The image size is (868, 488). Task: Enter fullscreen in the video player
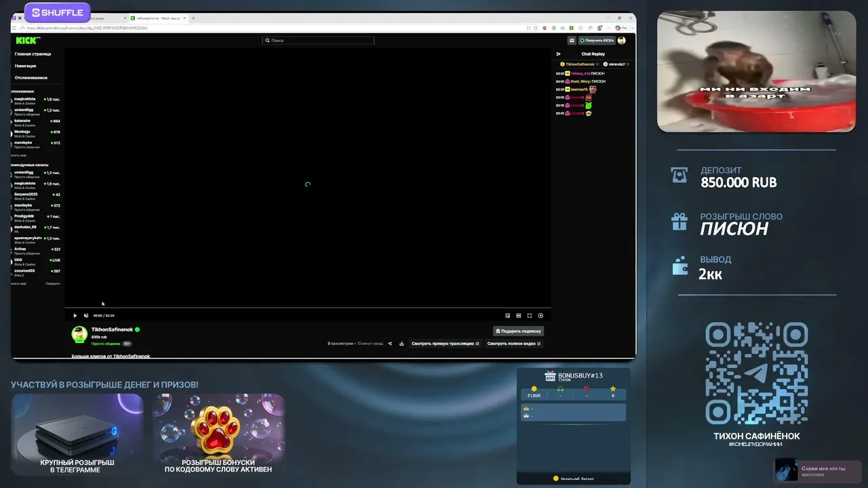(530, 315)
